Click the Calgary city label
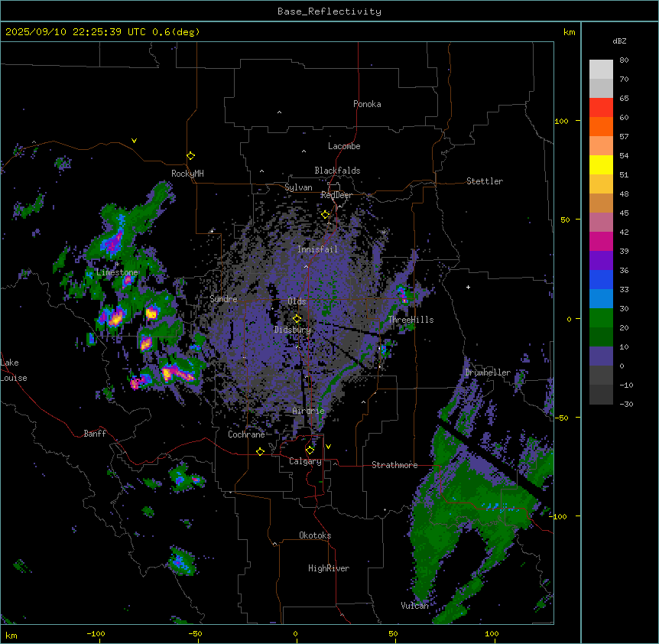 [306, 461]
